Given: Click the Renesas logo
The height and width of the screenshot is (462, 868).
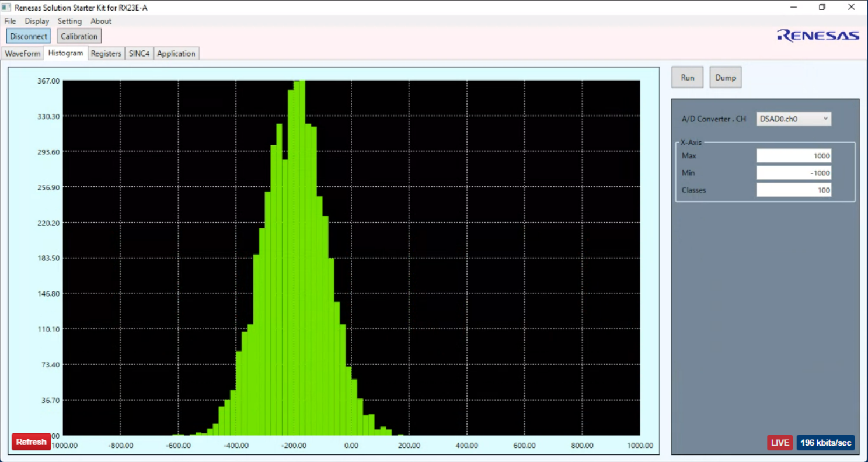Looking at the screenshot, I should click(x=818, y=36).
